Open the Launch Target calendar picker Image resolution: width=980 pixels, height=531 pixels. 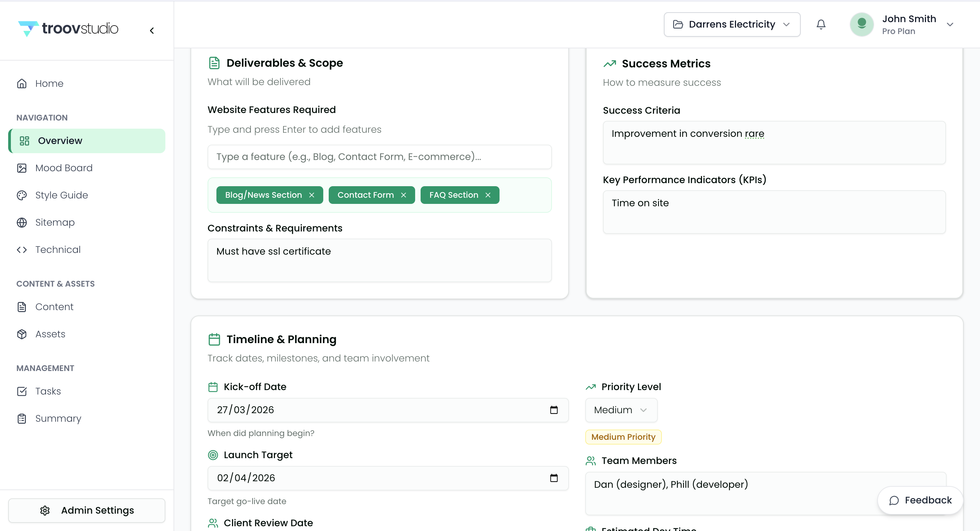click(x=554, y=478)
